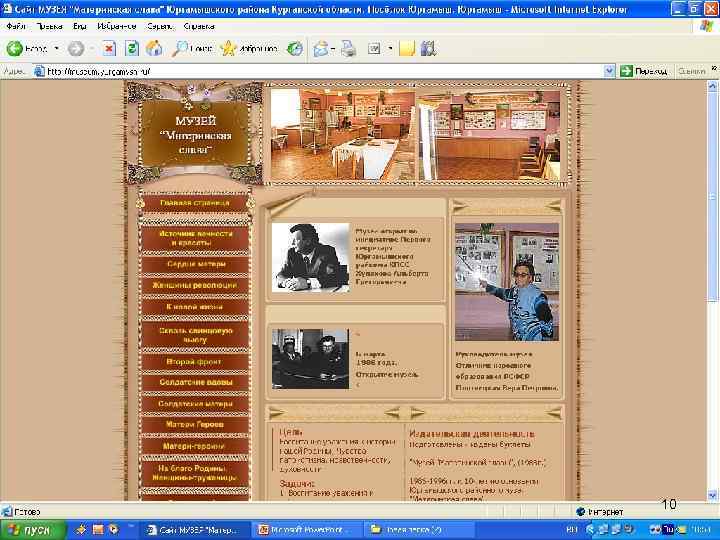Open the Избранное menu in menu bar

tap(117, 27)
